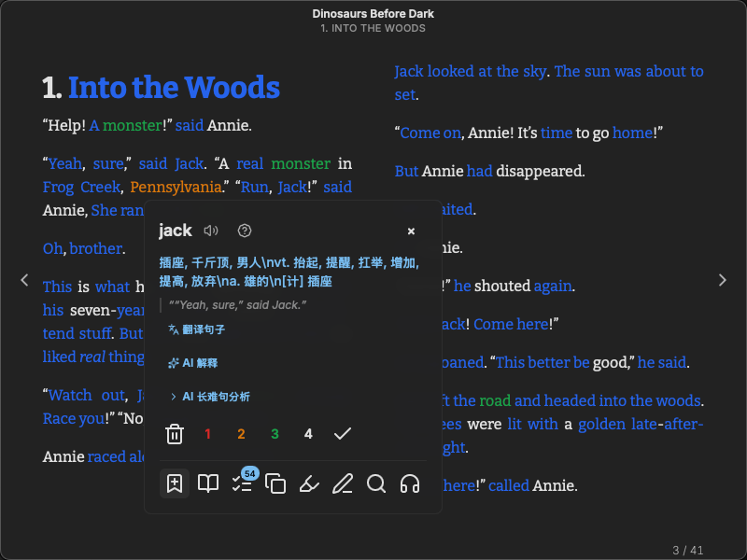Close the jack word popup

(x=411, y=231)
